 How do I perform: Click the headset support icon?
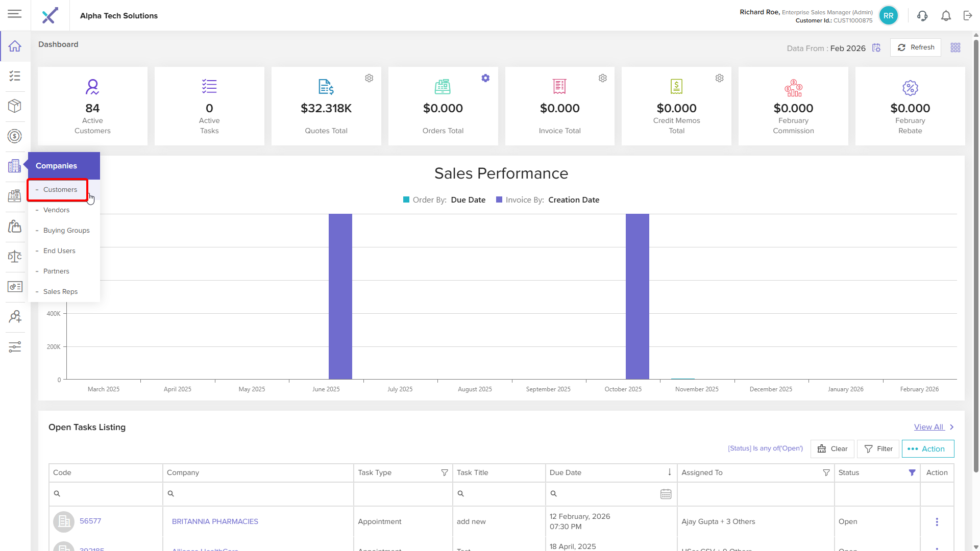922,16
